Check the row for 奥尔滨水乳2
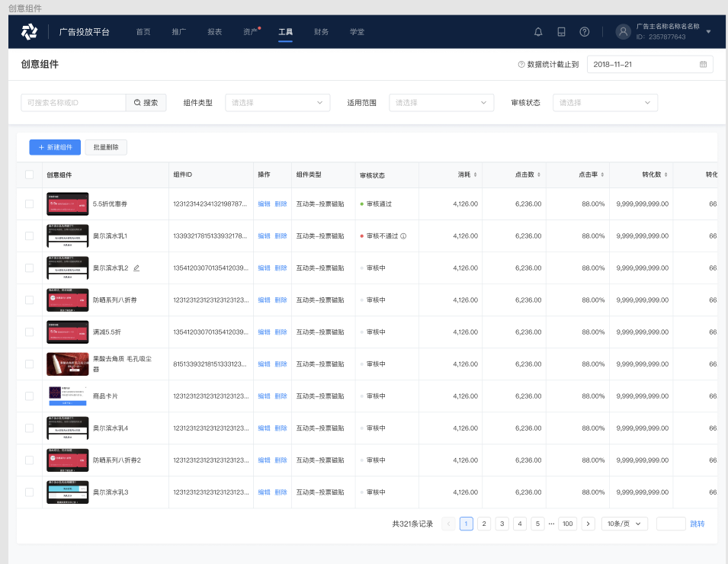The image size is (728, 564). [29, 268]
